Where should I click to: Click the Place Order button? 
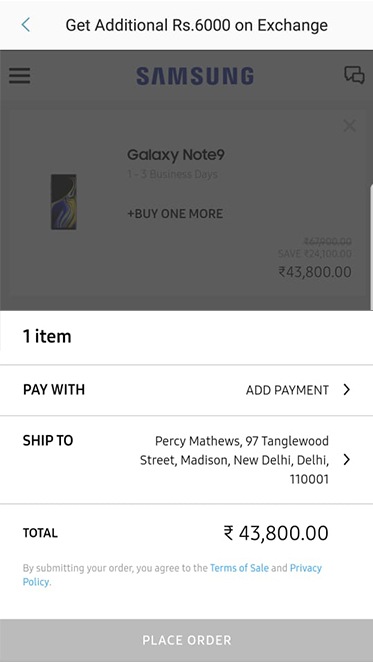[186, 640]
